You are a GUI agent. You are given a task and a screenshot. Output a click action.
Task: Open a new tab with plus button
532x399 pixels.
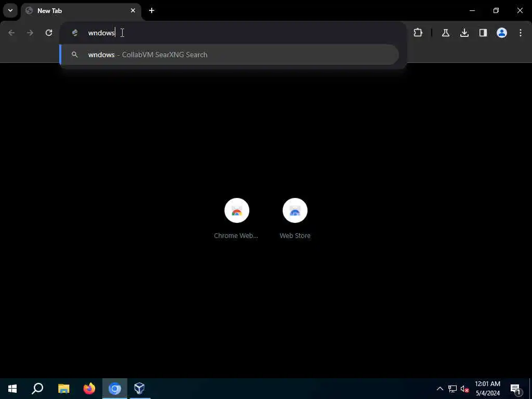(152, 10)
